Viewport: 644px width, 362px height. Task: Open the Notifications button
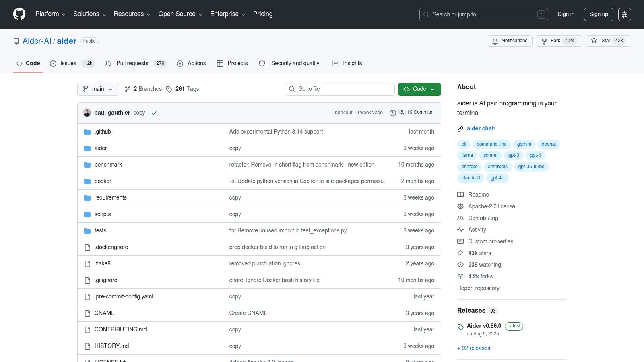click(x=510, y=41)
